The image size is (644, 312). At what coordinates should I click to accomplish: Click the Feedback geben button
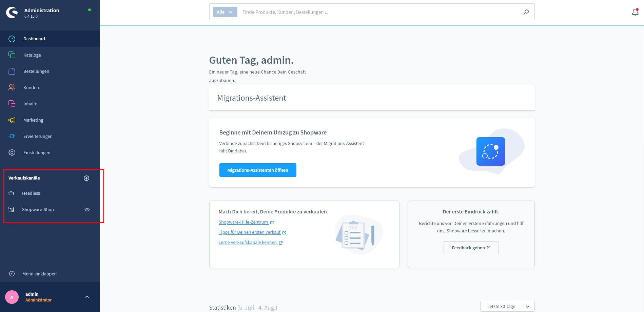(x=471, y=248)
